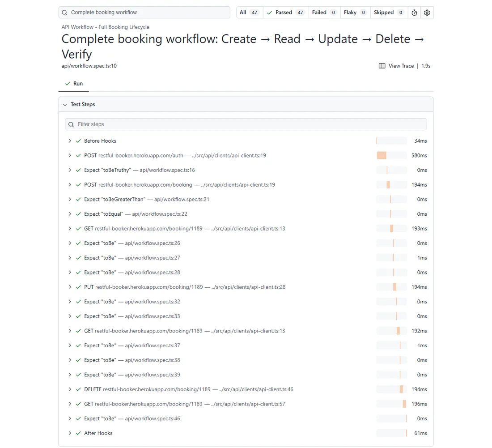The image size is (492, 448).
Task: Click the 196ms duration value
Action: [x=419, y=404]
